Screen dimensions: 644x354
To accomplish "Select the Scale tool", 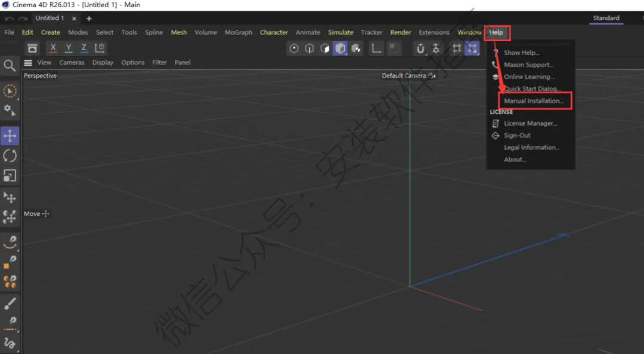I will [x=10, y=176].
